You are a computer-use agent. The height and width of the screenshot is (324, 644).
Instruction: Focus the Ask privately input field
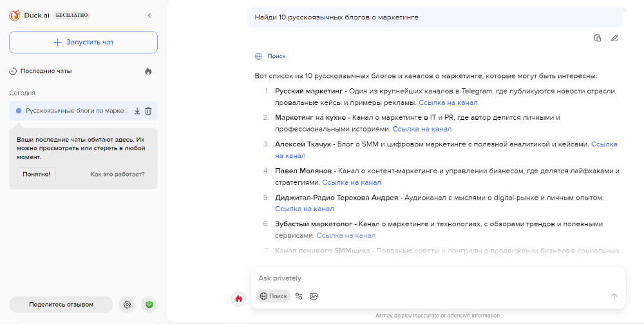pyautogui.click(x=438, y=278)
